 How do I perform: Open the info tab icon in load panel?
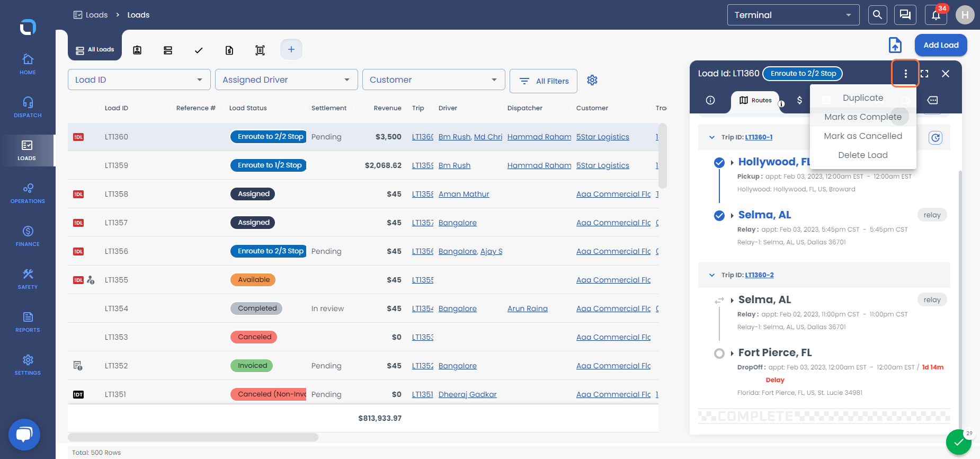pos(710,100)
